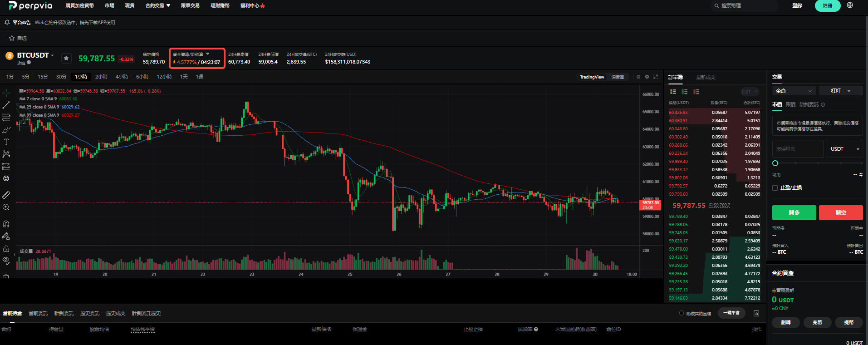The height and width of the screenshot is (345, 868).
Task: Open the language globe icon
Action: 850,5
